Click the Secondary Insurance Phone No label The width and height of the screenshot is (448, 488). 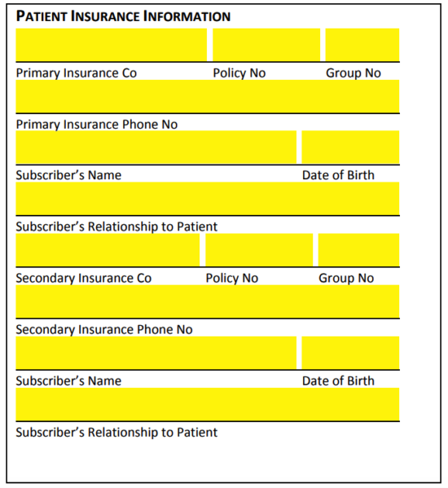[x=104, y=330]
